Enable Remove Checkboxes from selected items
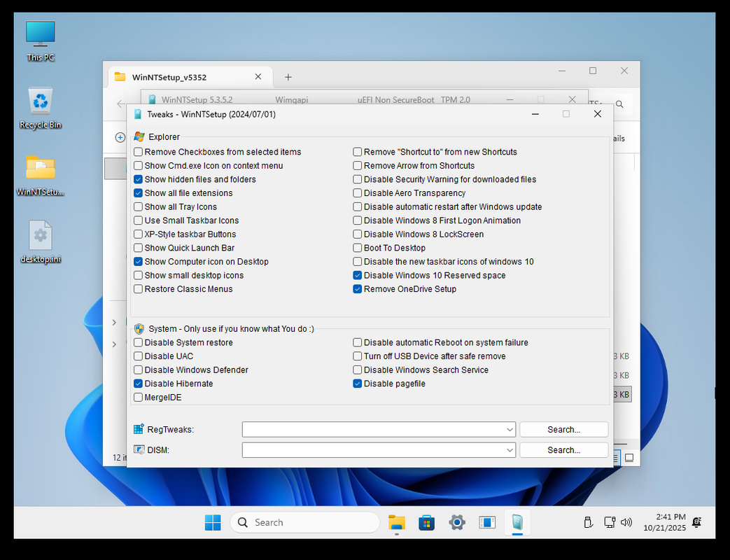This screenshot has width=730, height=560. [139, 152]
